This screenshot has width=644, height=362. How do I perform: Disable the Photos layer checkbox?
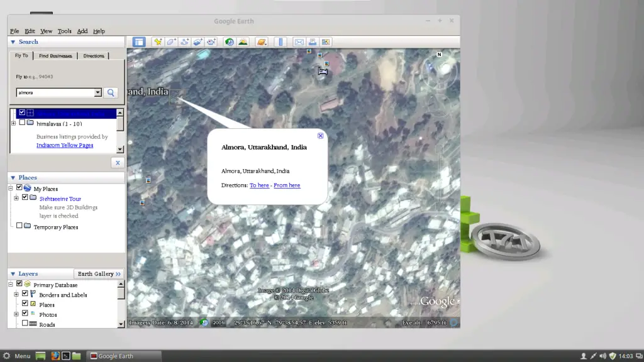25,313
